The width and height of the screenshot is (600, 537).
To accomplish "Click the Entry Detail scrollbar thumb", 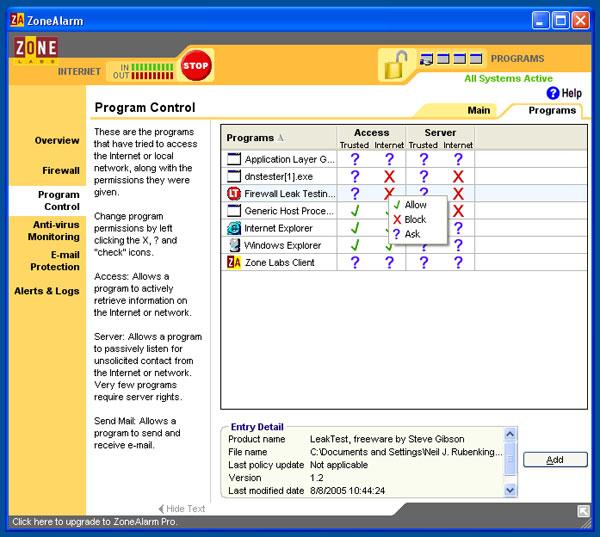I will pos(510,459).
